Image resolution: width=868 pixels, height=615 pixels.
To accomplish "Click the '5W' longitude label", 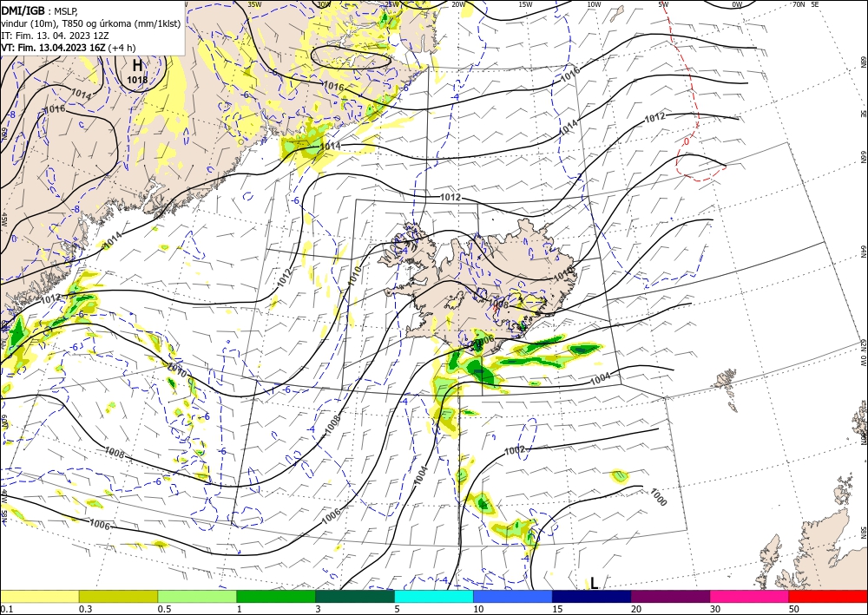I will (x=664, y=4).
